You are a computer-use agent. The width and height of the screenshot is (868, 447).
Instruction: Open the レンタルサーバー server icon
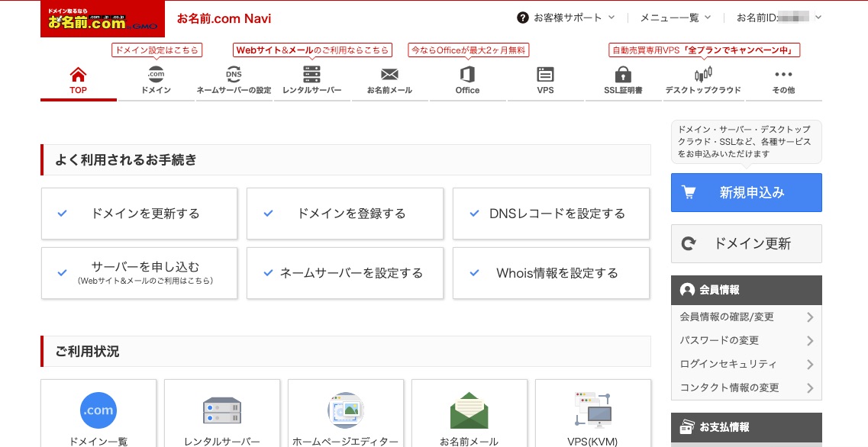tap(311, 74)
